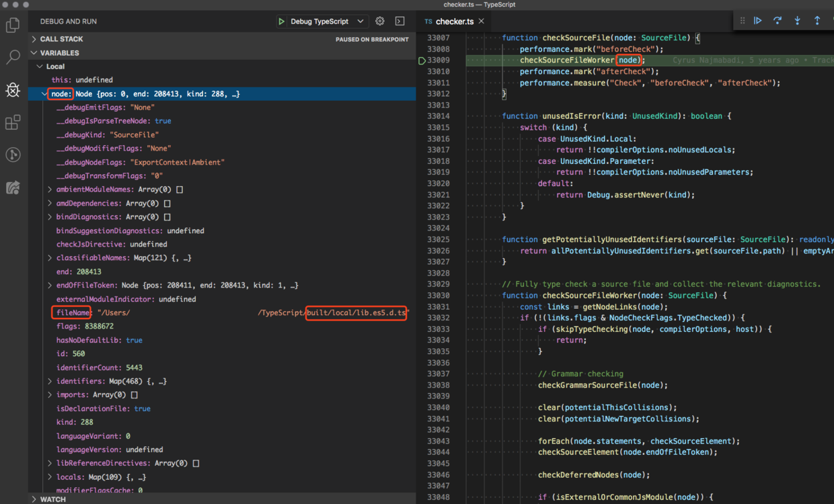Open the Search view icon
The width and height of the screenshot is (834, 504).
(12, 57)
